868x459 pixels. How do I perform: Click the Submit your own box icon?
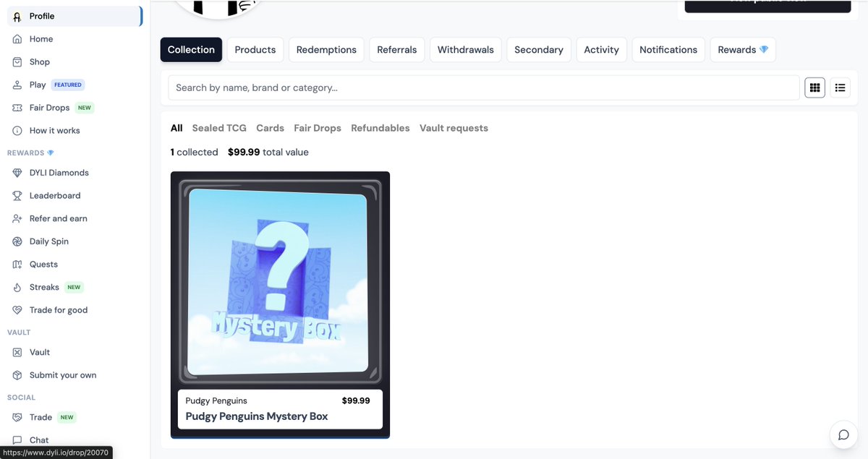point(17,375)
